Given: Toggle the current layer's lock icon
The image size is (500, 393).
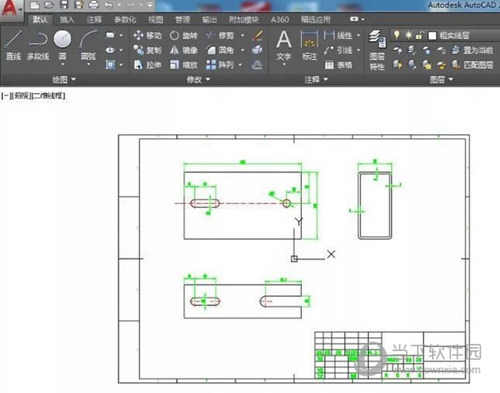Looking at the screenshot, I should click(420, 35).
